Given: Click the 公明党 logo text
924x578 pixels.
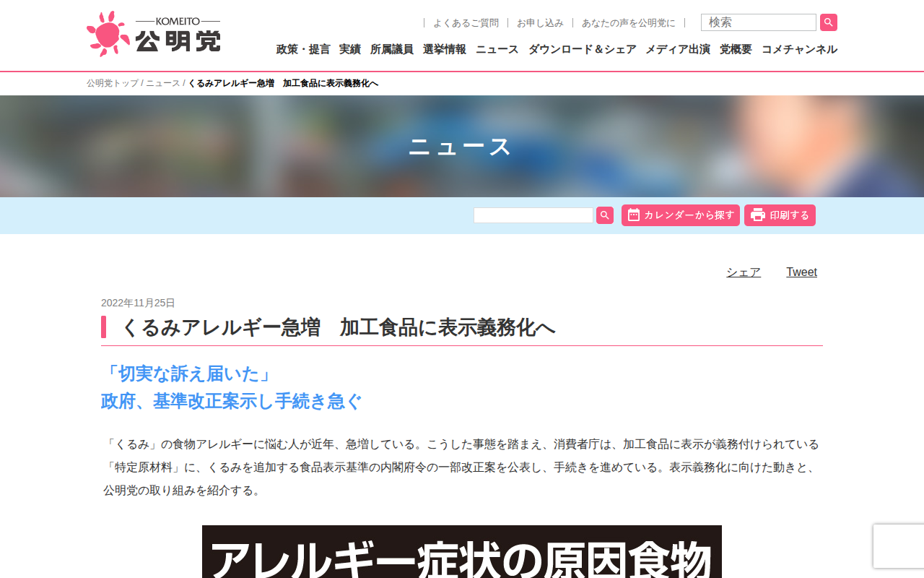Looking at the screenshot, I should pos(178,41).
